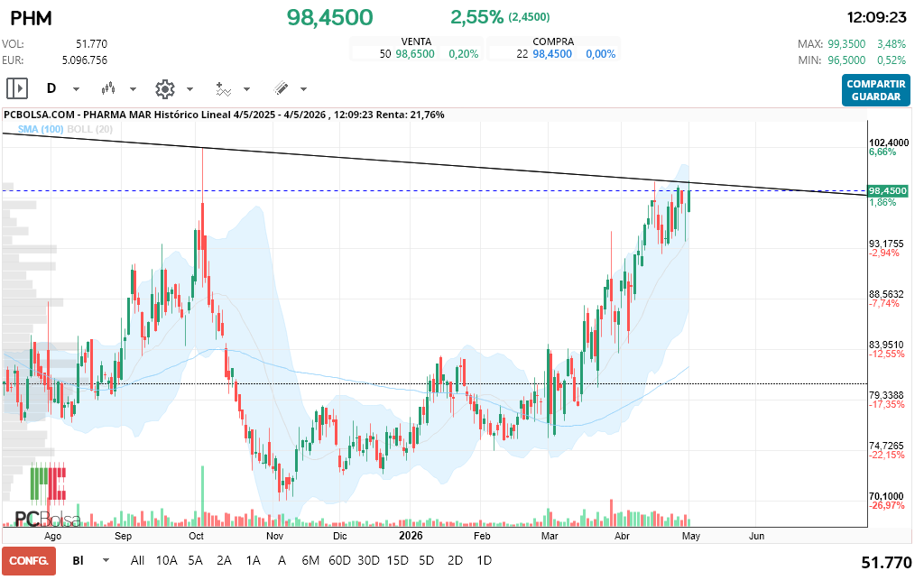Click the 102,4000 price axis label

pyautogui.click(x=889, y=143)
